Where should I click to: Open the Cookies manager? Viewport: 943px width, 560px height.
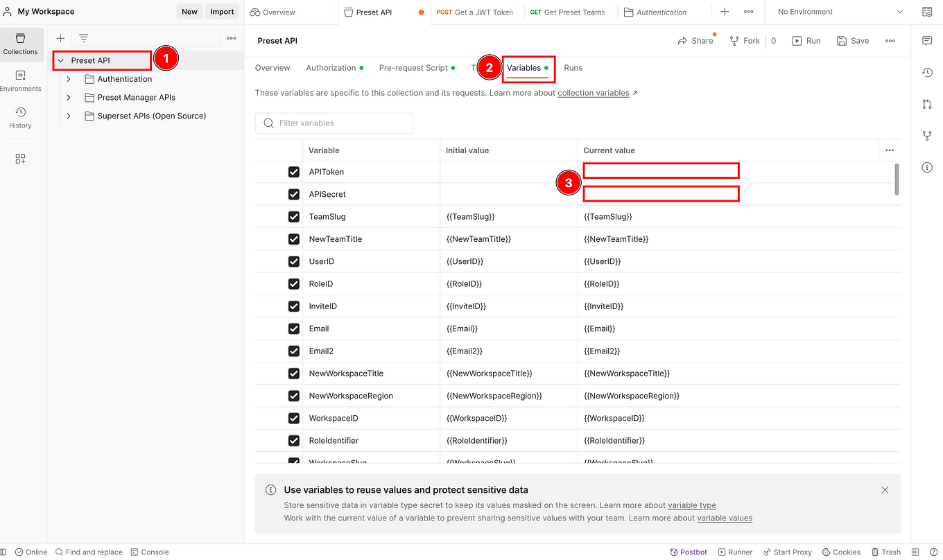pyautogui.click(x=841, y=552)
